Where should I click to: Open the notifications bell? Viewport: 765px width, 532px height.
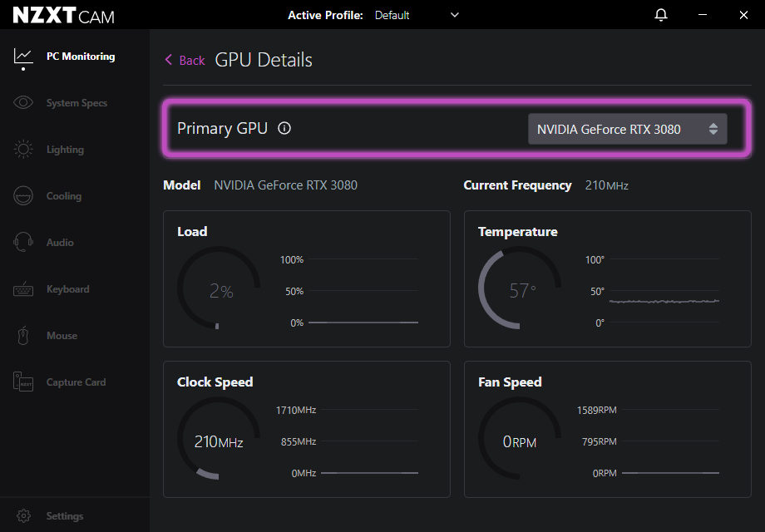click(661, 15)
